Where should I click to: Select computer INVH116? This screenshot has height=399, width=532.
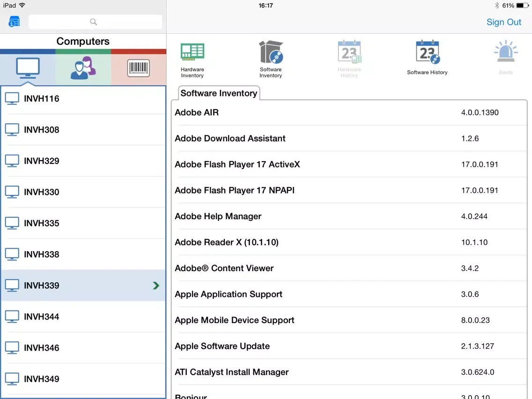pos(83,99)
